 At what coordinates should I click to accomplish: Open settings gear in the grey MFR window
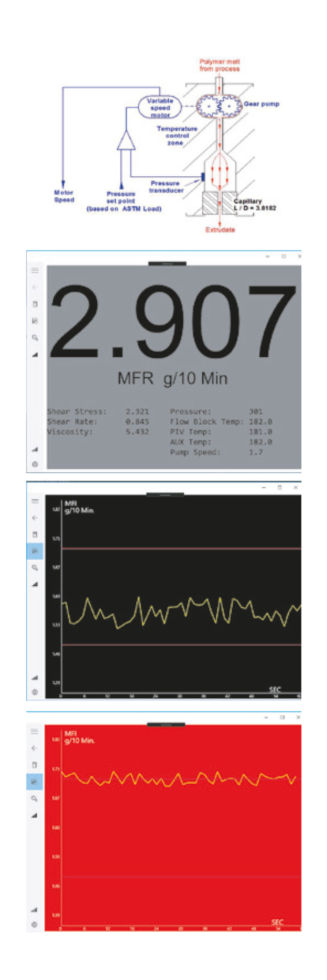(x=35, y=464)
